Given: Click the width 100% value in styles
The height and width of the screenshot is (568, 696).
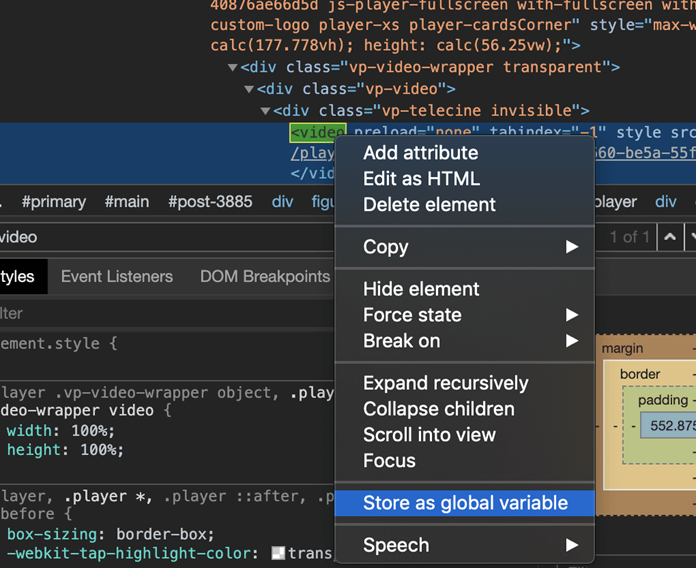Looking at the screenshot, I should point(91,431).
